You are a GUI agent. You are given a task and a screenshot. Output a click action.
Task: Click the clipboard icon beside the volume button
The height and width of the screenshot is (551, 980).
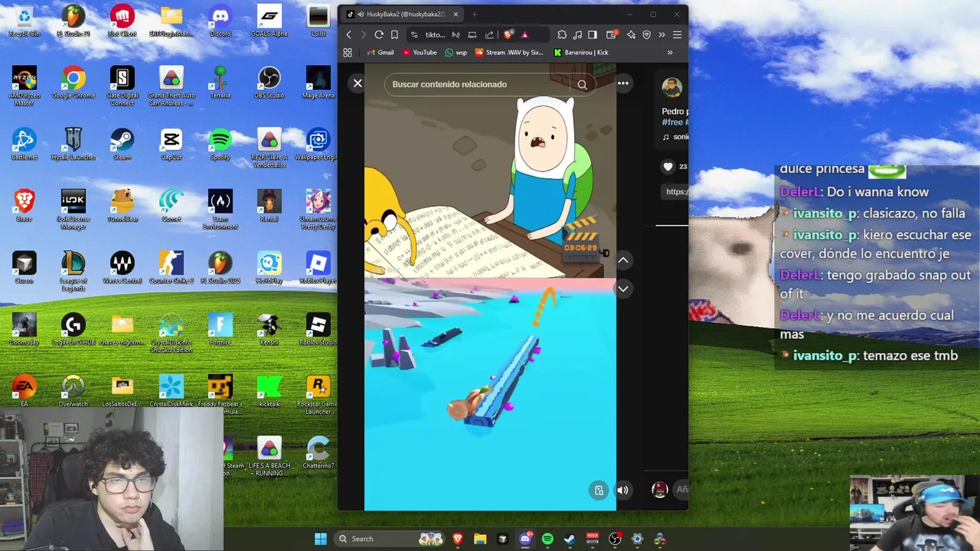pos(599,491)
